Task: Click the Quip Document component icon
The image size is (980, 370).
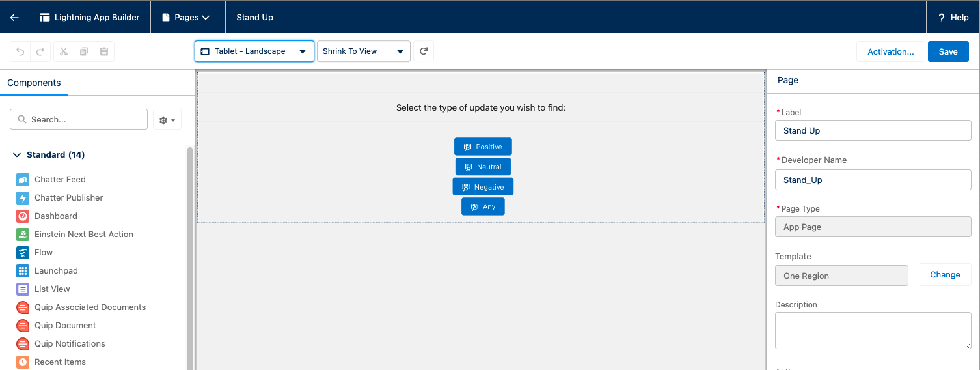Action: (x=23, y=325)
